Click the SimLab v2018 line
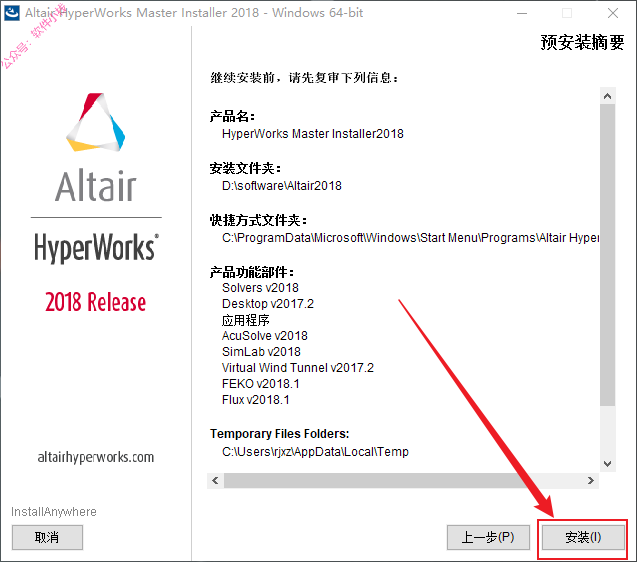Image resolution: width=637 pixels, height=562 pixels. (261, 352)
